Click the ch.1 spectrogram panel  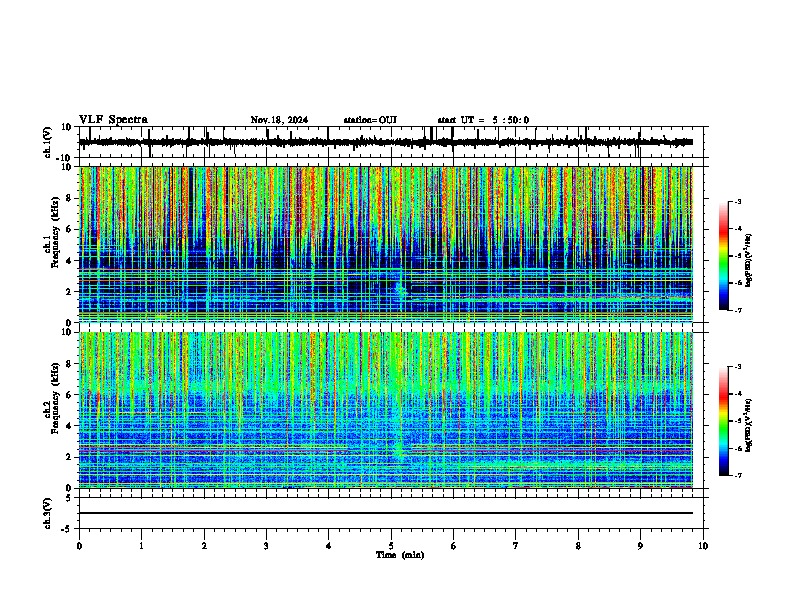[x=386, y=244]
